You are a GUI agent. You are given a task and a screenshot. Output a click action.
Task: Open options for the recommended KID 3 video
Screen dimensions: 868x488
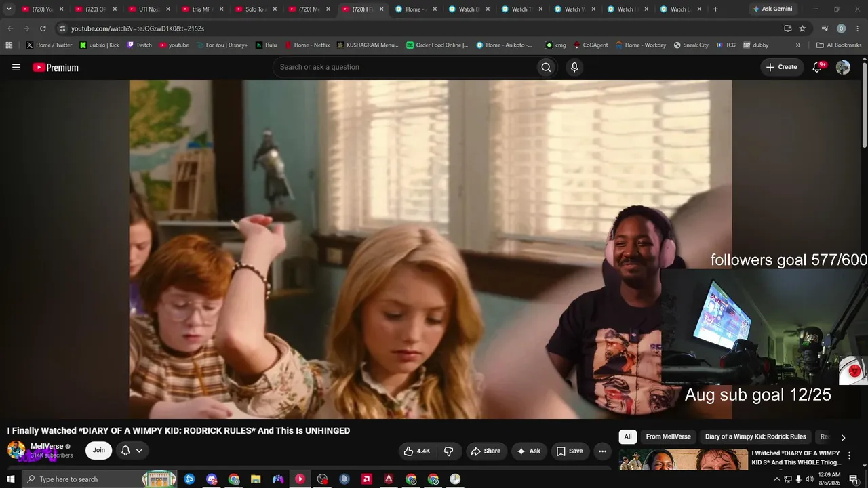849,455
